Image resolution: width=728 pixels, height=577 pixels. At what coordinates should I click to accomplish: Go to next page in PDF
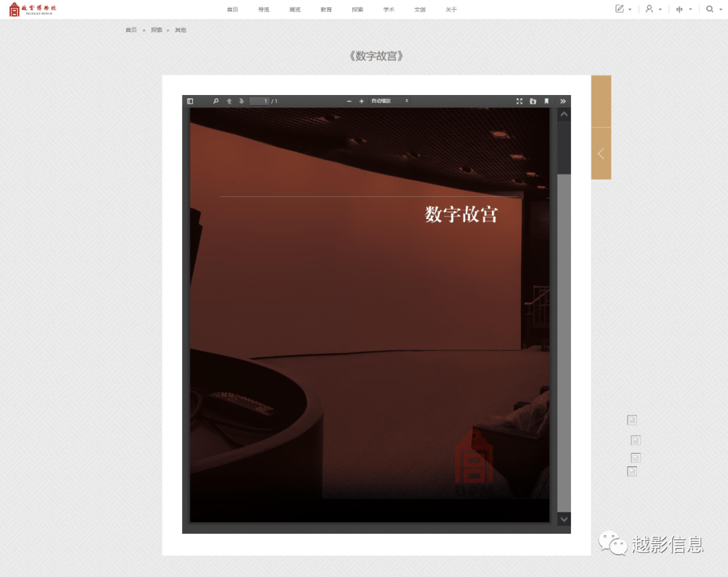[x=241, y=101]
